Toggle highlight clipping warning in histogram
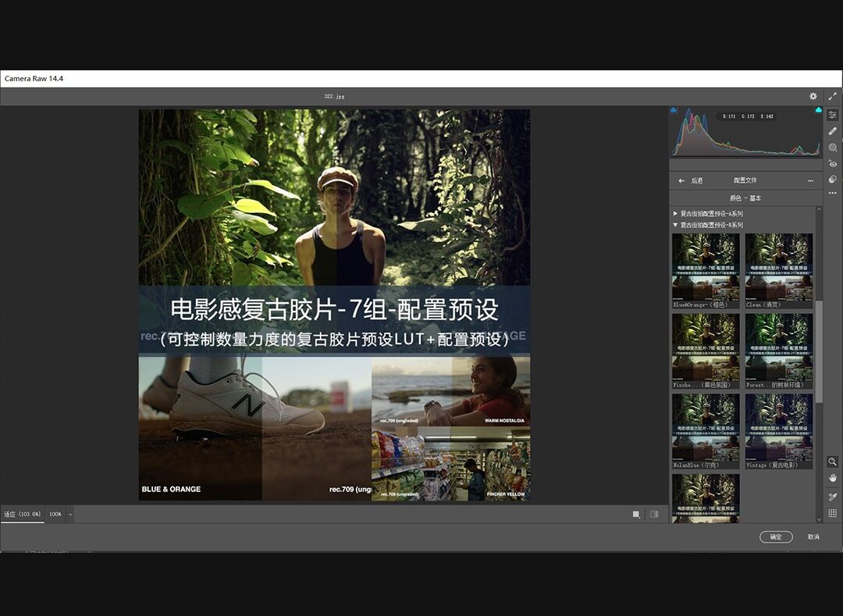This screenshot has height=616, width=843. point(818,110)
